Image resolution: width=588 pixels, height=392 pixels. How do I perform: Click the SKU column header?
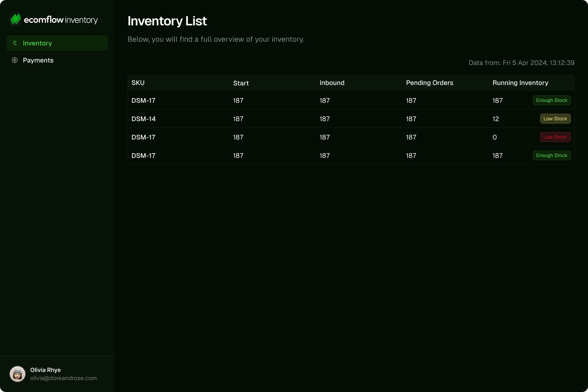[x=138, y=83]
